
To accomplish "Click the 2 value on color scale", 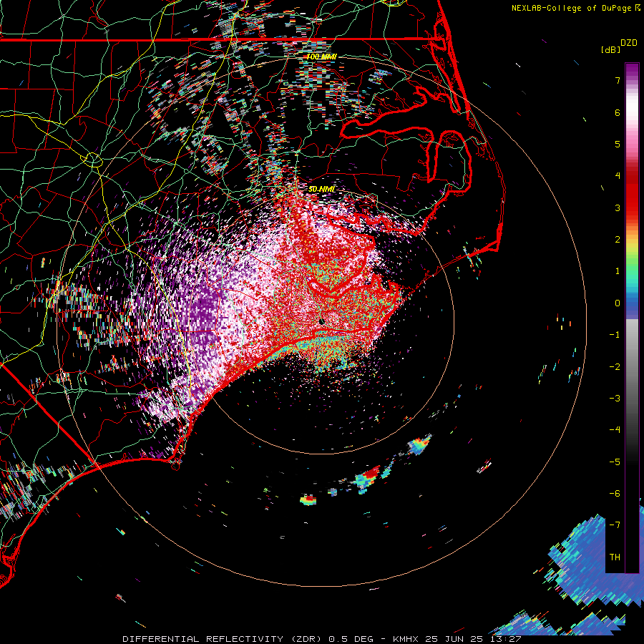I will pos(618,240).
